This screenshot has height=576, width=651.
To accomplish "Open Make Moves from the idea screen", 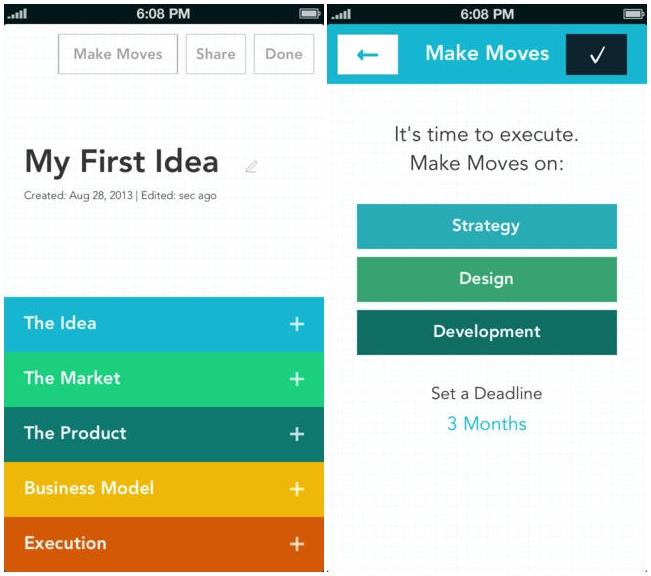I will pos(118,54).
